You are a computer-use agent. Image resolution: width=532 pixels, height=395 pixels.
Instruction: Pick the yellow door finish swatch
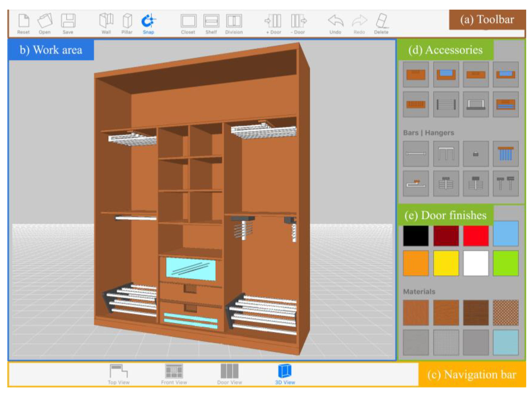pyautogui.click(x=446, y=263)
